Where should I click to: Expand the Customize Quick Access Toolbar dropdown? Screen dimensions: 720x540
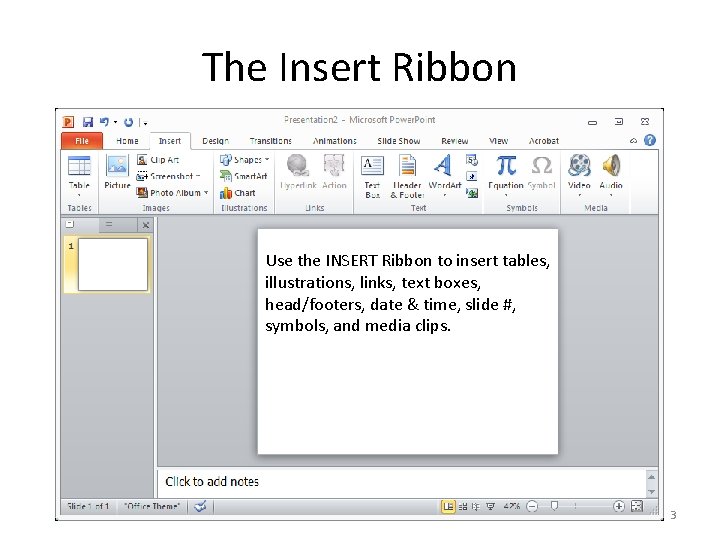pos(146,123)
